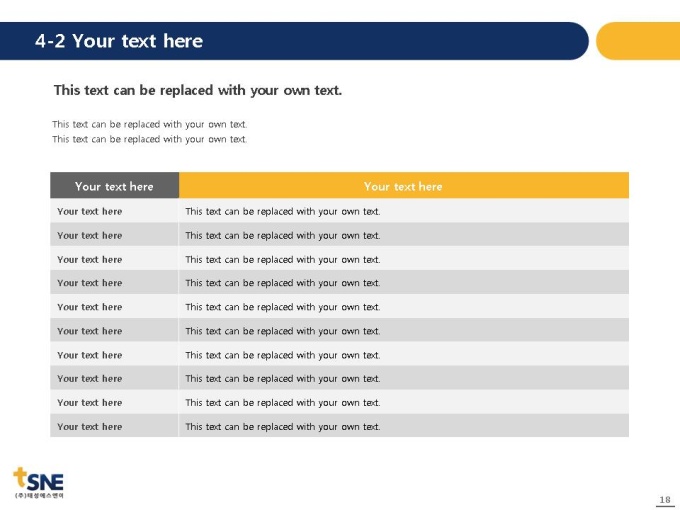Select first table row's description text cell
Screen dimensions: 680x510
(x=404, y=211)
